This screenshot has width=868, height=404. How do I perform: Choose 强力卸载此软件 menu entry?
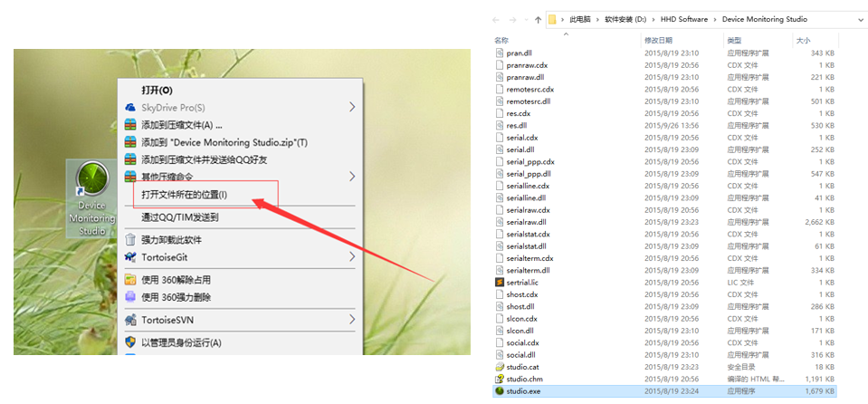coord(242,240)
